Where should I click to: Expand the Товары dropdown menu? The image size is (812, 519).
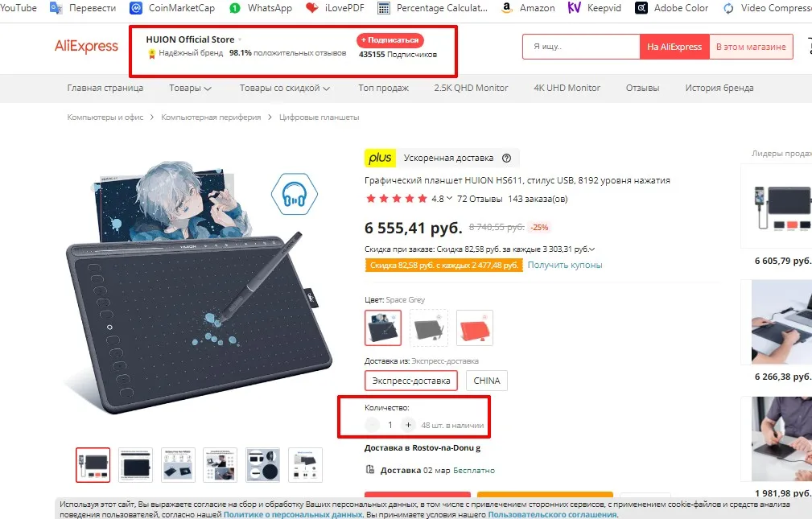[x=190, y=88]
